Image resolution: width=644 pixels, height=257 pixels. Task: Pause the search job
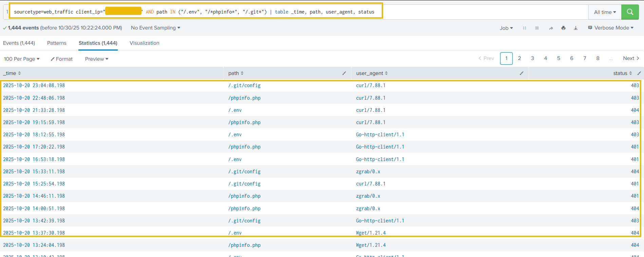(524, 28)
